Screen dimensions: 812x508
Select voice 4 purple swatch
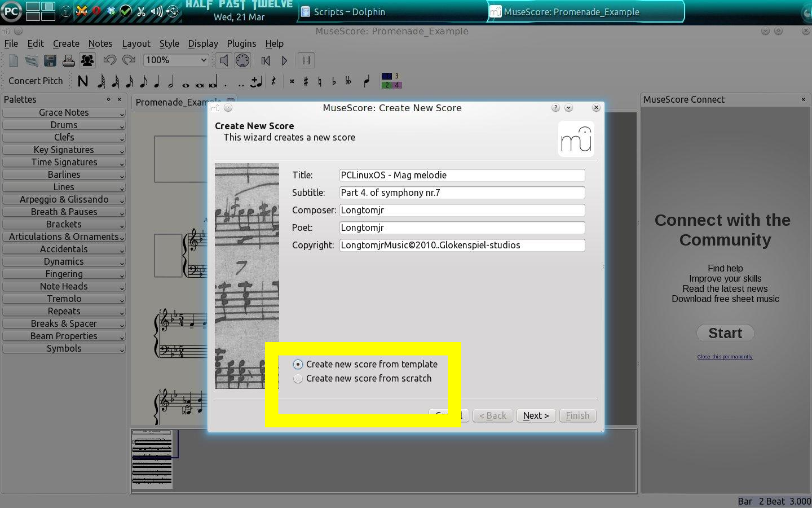397,85
